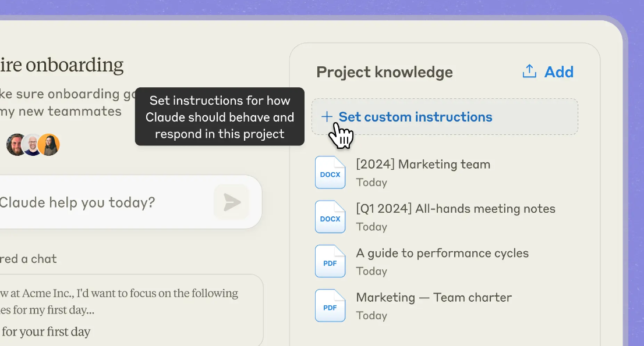Click the PDF icon for performance cycles guide
This screenshot has height=346, width=644.
[x=330, y=261]
